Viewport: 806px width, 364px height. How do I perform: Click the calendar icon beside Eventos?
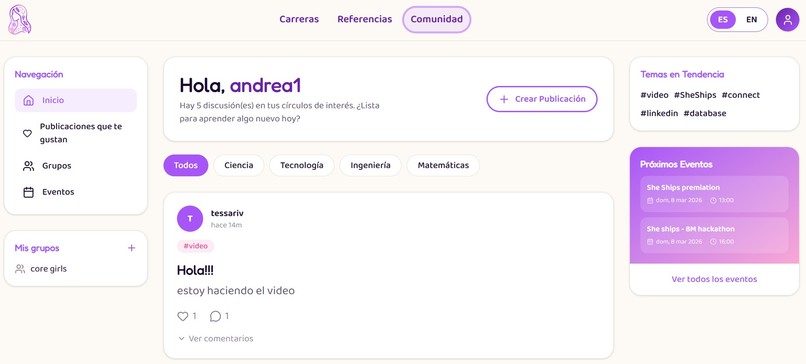(29, 192)
